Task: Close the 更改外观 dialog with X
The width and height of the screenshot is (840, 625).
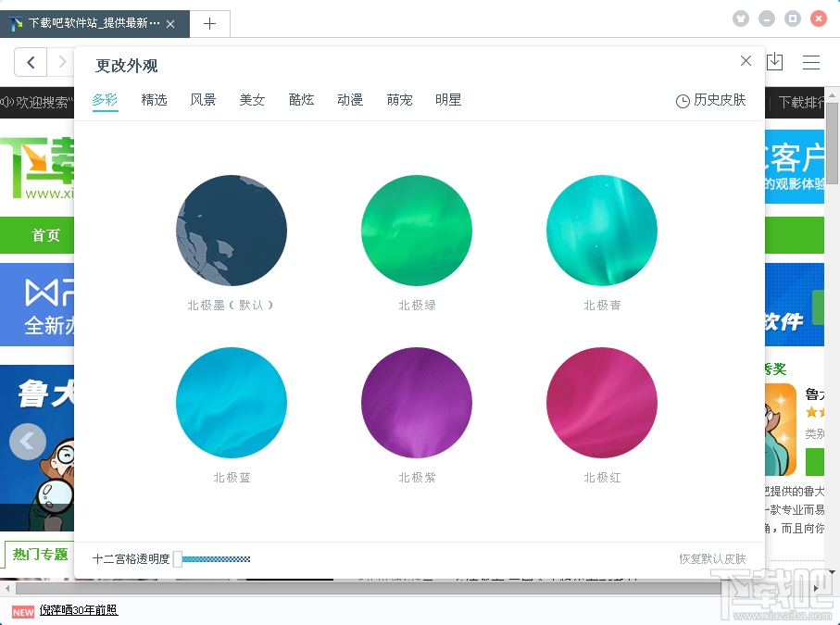Action: 746,60
